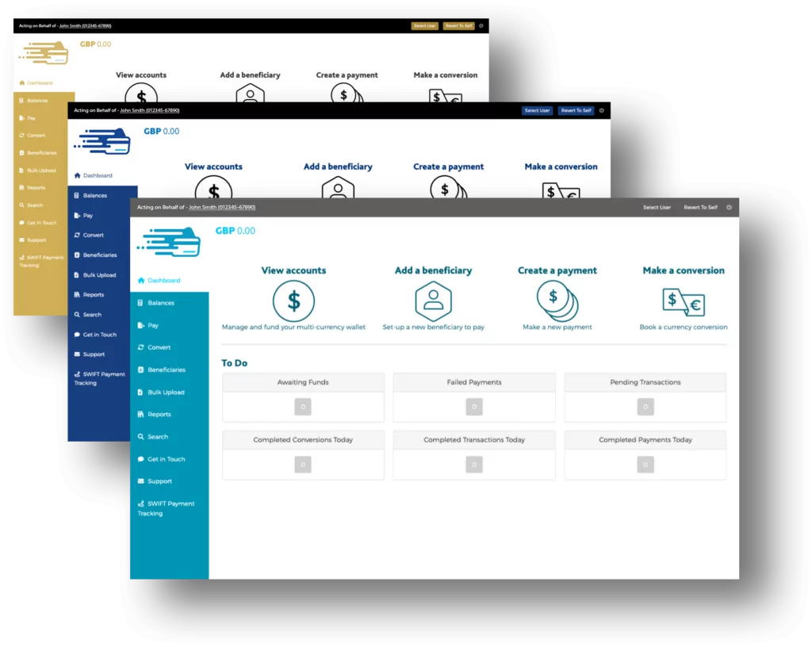Click the Make a conversion currency icon in teal dashboard
Image resolution: width=812 pixels, height=647 pixels.
coord(684,302)
